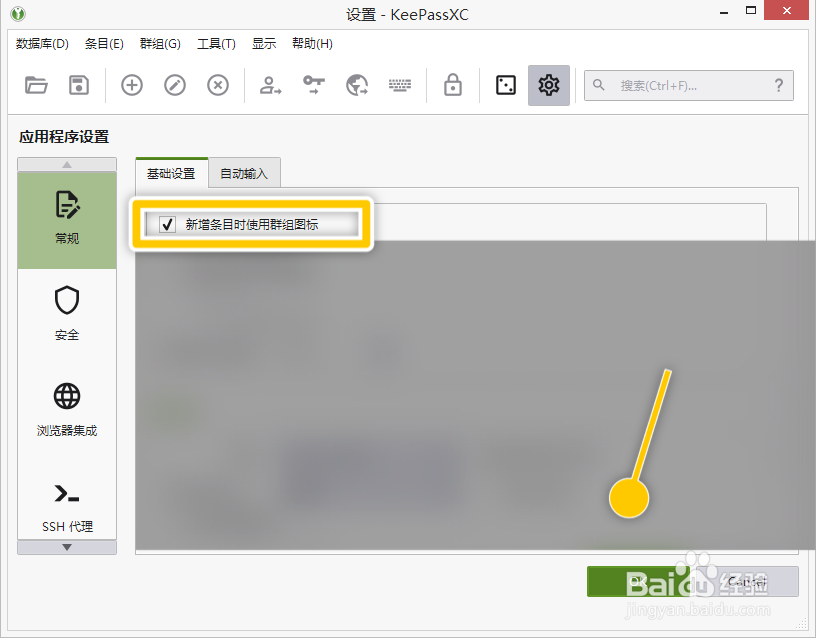Copy the username with the toolbar icon

[x=268, y=85]
